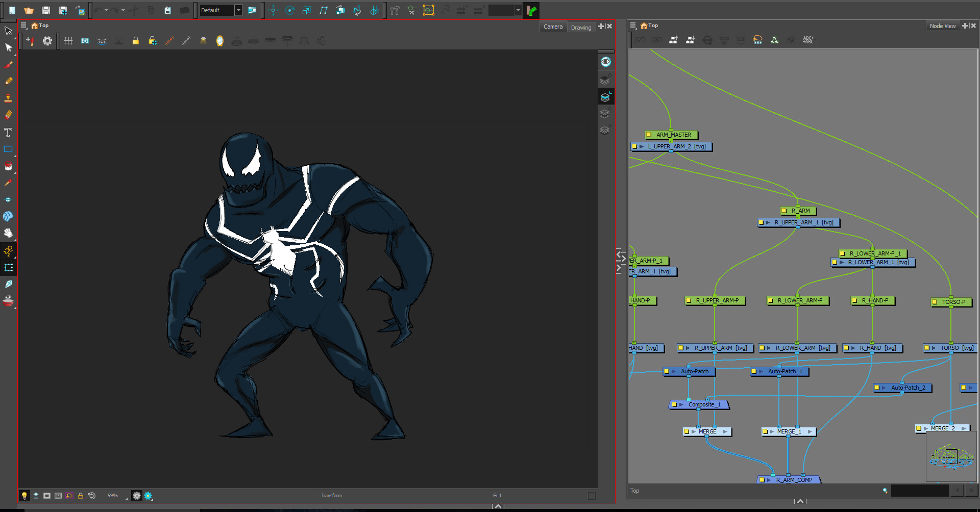Select the Hand grabber tool
The width and height of the screenshot is (980, 512).
(x=8, y=233)
